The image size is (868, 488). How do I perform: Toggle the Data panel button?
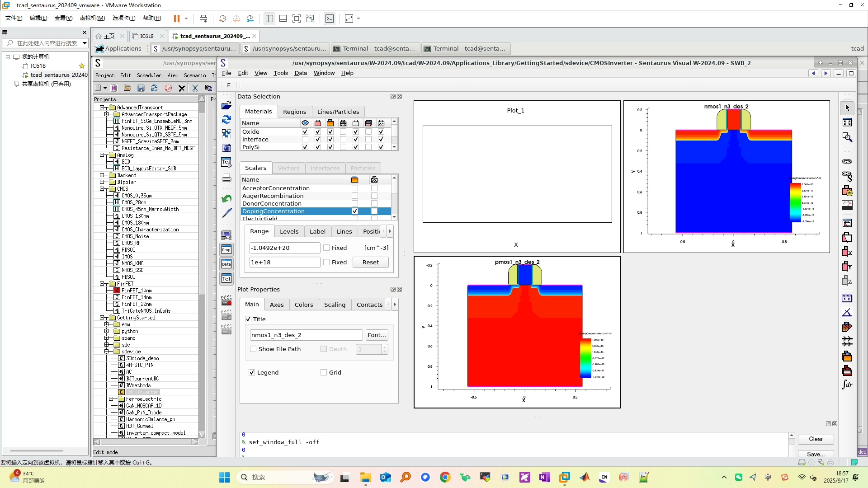pos(226,264)
